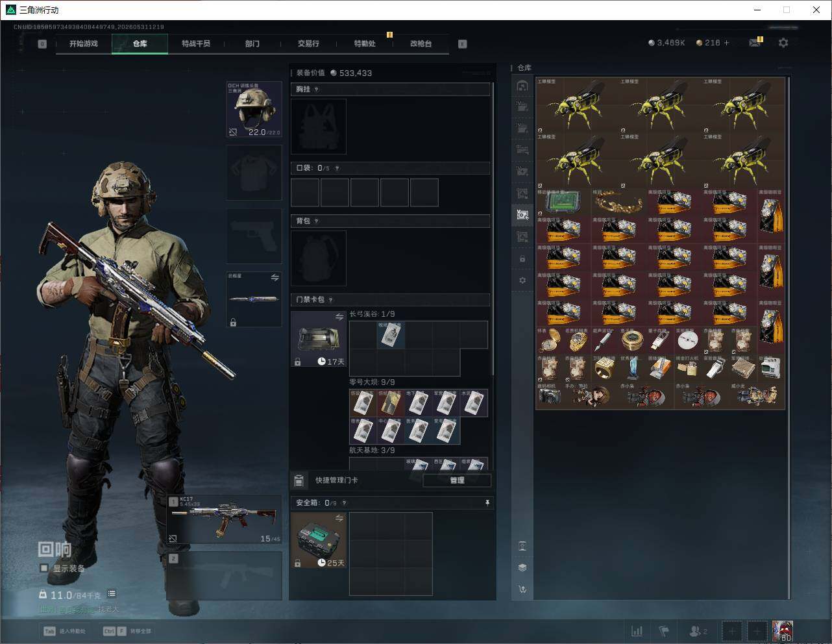The height and width of the screenshot is (644, 832).
Task: Open help for 背包 question mark
Action: [316, 221]
